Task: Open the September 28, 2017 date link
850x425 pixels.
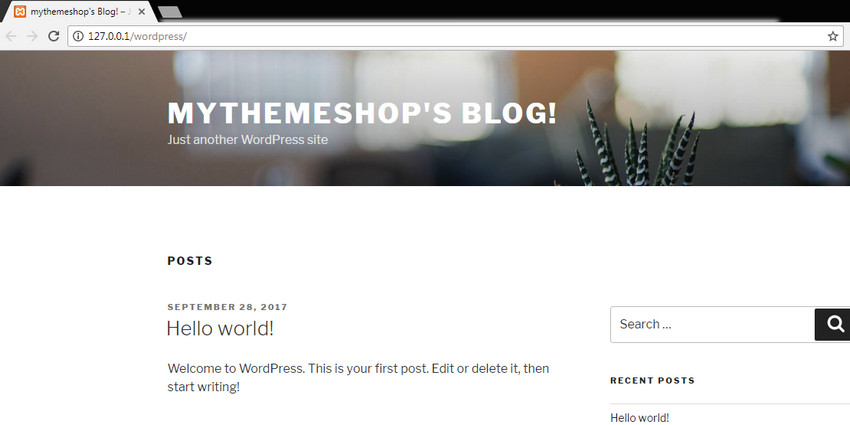Action: (227, 307)
